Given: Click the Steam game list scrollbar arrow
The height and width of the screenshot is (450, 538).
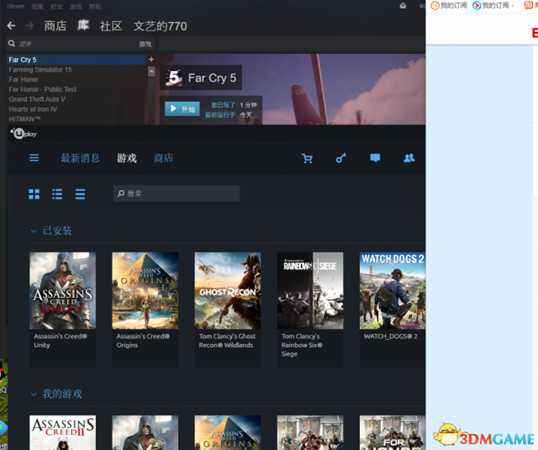Looking at the screenshot, I should (151, 71).
